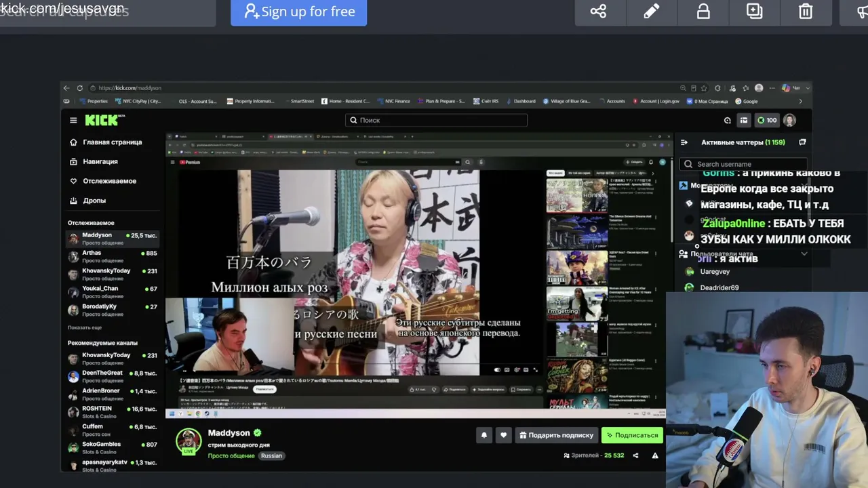Click the share icon beside viewer count
Viewport: 868px width, 488px height.
(635, 455)
